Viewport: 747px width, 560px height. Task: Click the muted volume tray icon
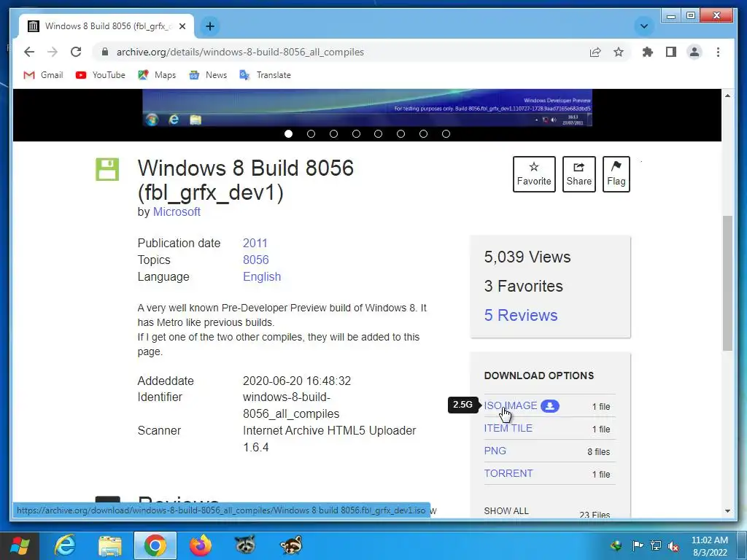(673, 545)
